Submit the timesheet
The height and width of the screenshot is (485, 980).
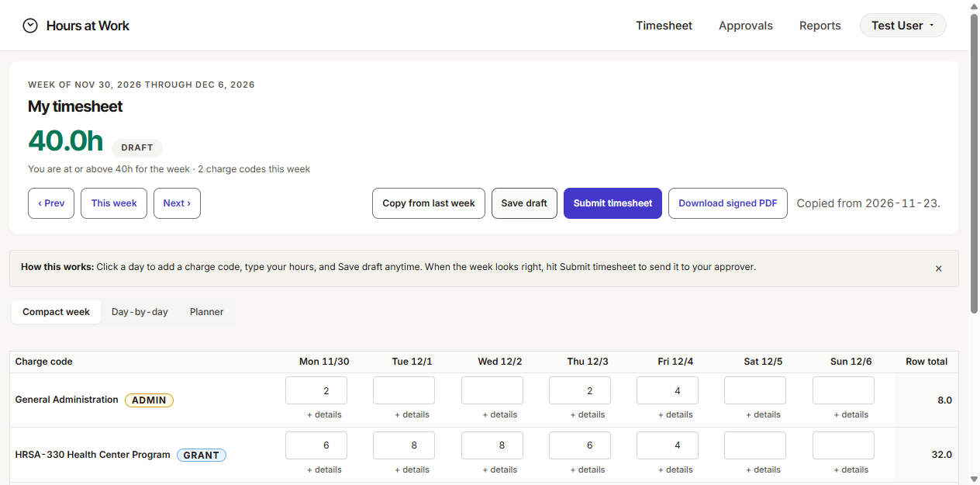pos(612,203)
